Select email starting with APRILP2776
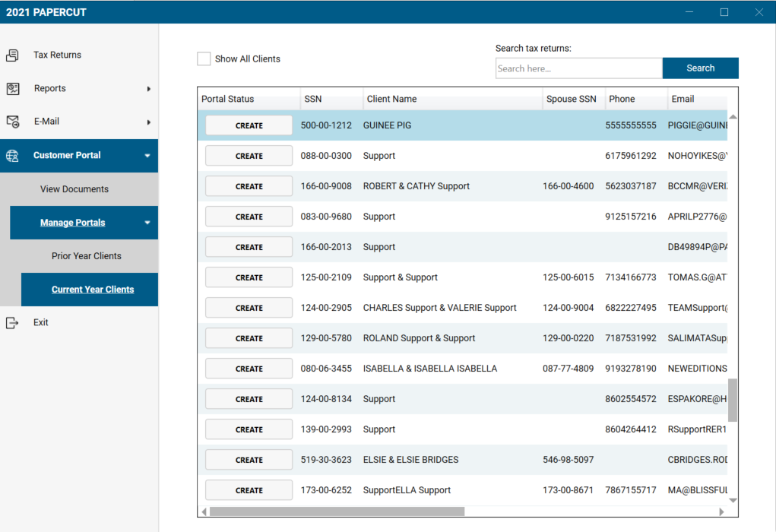The height and width of the screenshot is (532, 776). click(697, 217)
